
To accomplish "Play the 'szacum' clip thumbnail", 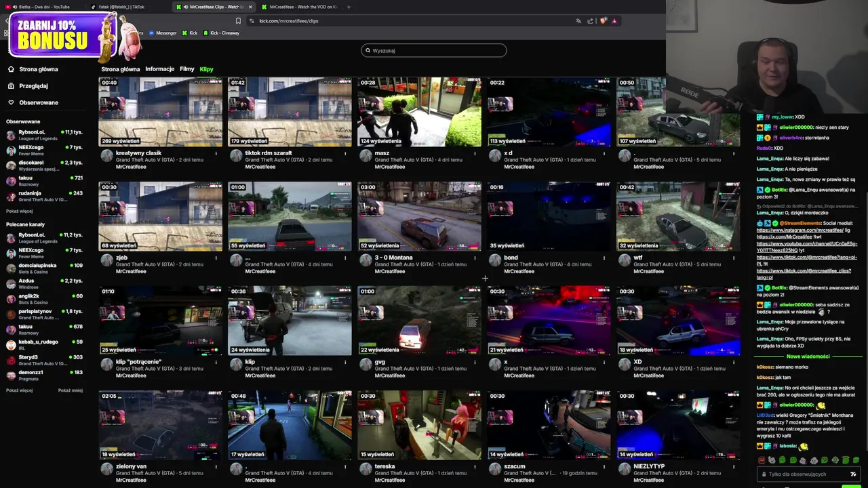I will (x=549, y=425).
